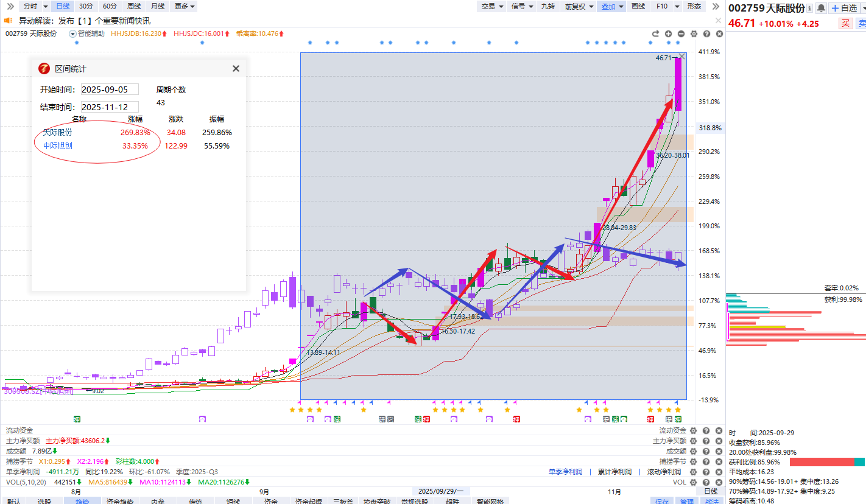Click the help question mark icon above chart
This screenshot has height=504, width=866.
[x=707, y=34]
